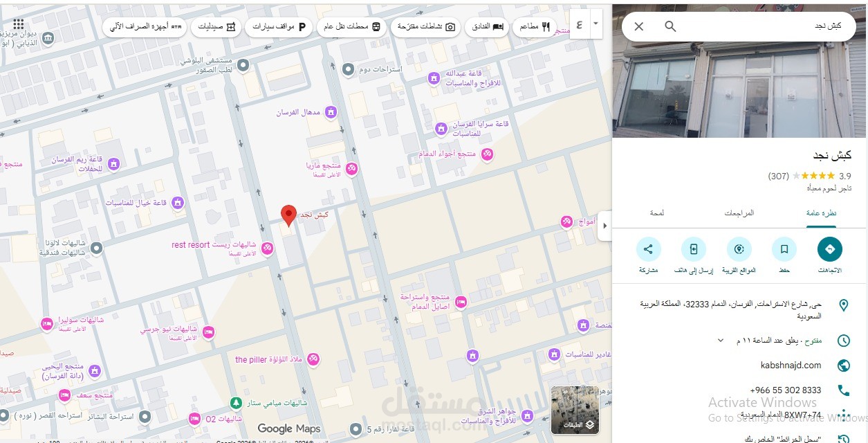The image size is (868, 443).
Task: Click the "إرسال إلى هاتف" icon
Action: pyautogui.click(x=694, y=249)
